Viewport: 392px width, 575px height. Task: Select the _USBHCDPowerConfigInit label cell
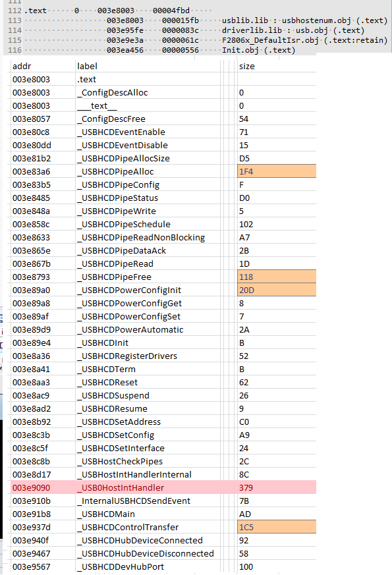pyautogui.click(x=148, y=290)
